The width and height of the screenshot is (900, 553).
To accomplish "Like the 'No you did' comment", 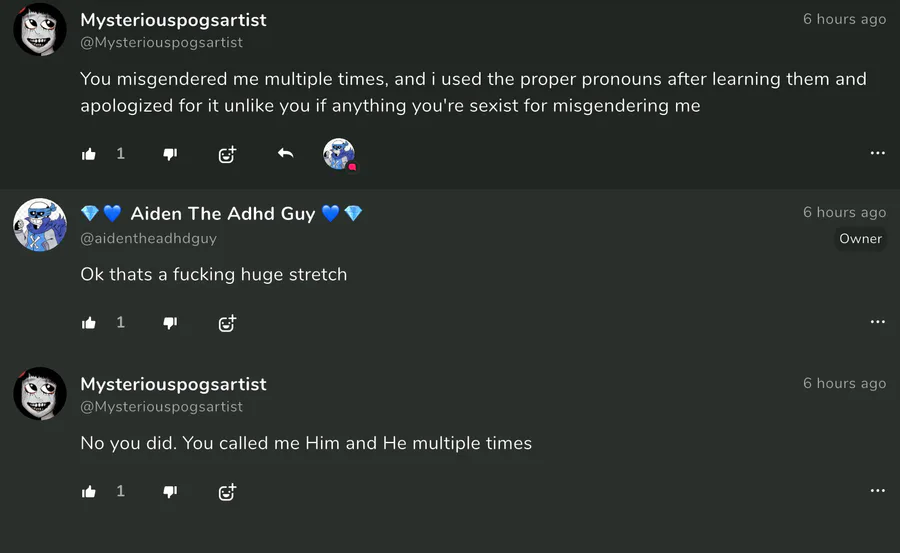I will pyautogui.click(x=89, y=491).
